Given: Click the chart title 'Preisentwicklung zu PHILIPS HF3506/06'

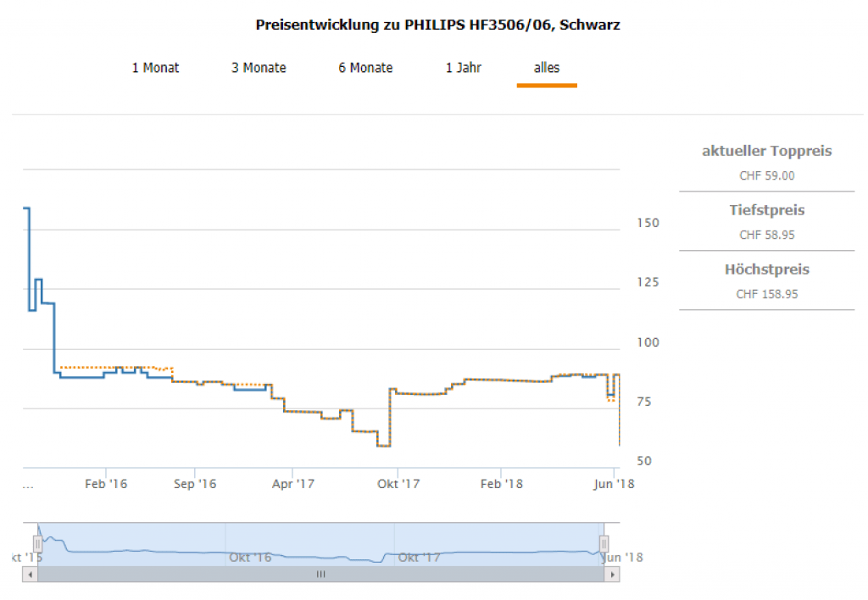Looking at the screenshot, I should pos(437,25).
